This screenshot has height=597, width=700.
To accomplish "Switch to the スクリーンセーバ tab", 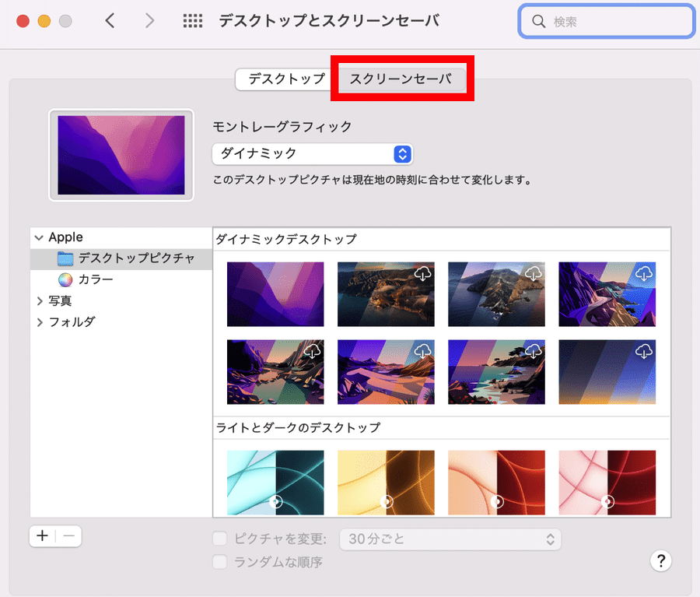I will pyautogui.click(x=400, y=79).
